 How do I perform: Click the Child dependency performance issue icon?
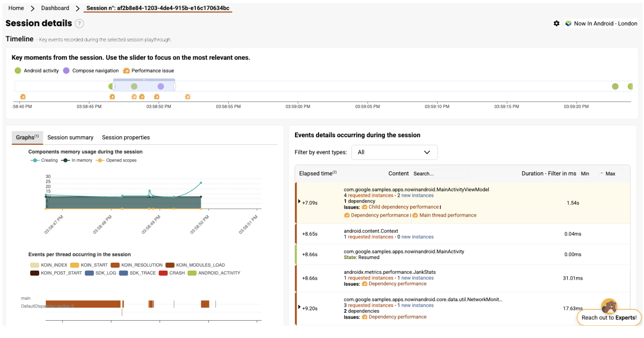(x=364, y=207)
